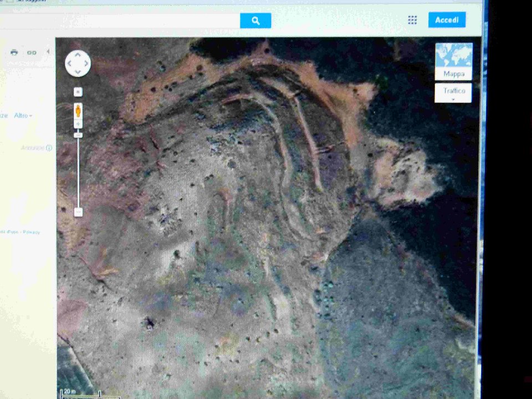Image resolution: width=532 pixels, height=399 pixels.
Task: Click the Accedi sign-in button
Action: pos(447,20)
